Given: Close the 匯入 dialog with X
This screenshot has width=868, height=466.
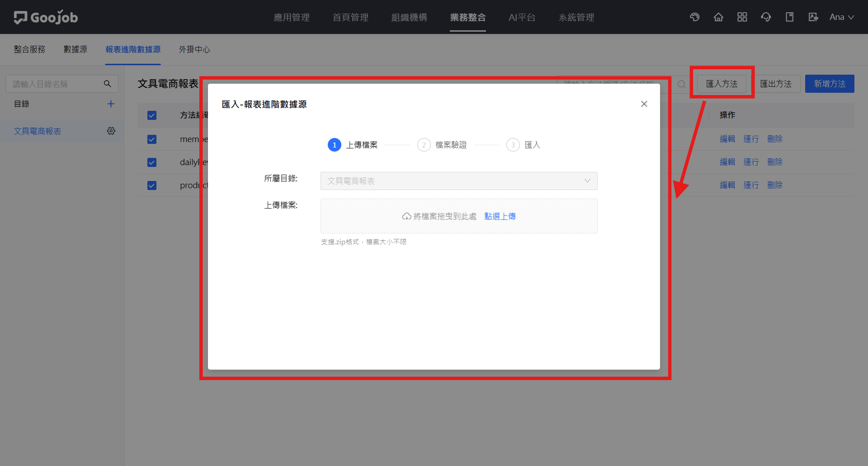Looking at the screenshot, I should (644, 104).
